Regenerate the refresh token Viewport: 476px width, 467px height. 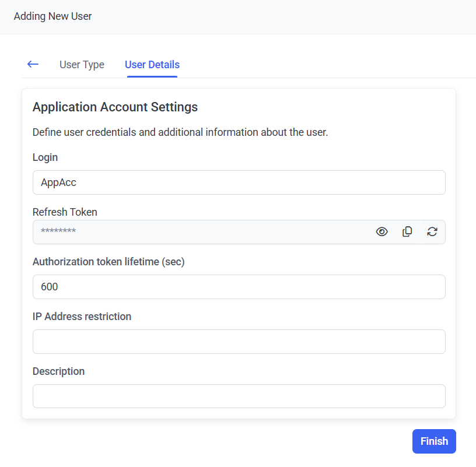click(x=432, y=232)
